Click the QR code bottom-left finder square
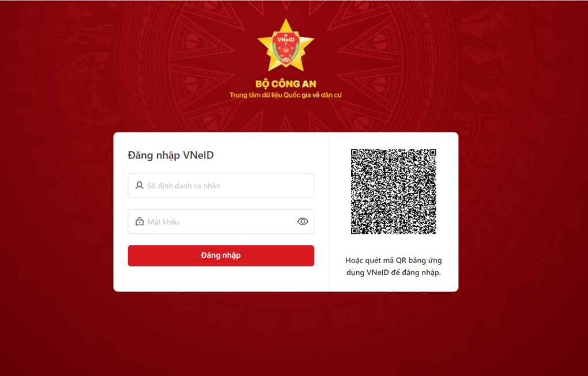The image size is (588, 376). point(355,231)
